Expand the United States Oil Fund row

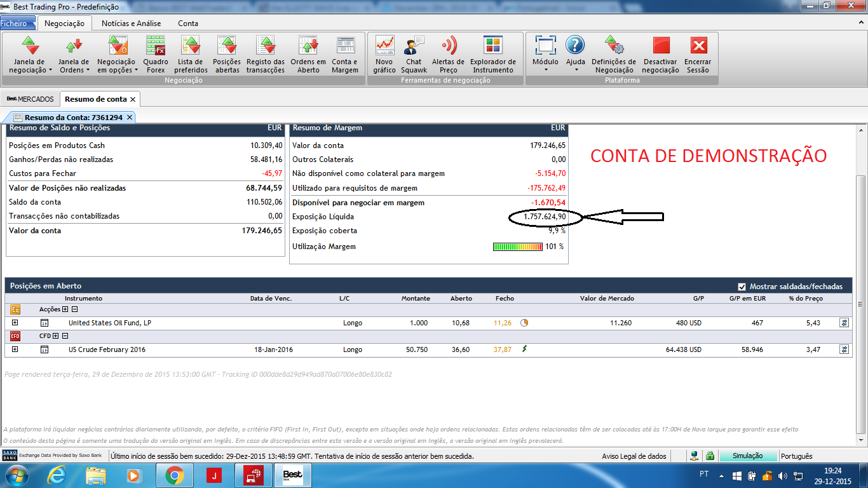15,323
